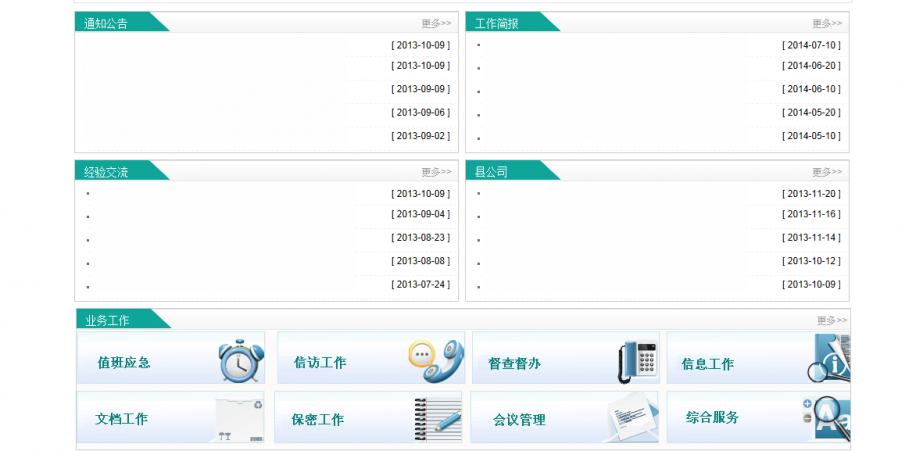This screenshot has width=898, height=451.
Task: Show more items in 县公司 panel
Action: click(827, 172)
